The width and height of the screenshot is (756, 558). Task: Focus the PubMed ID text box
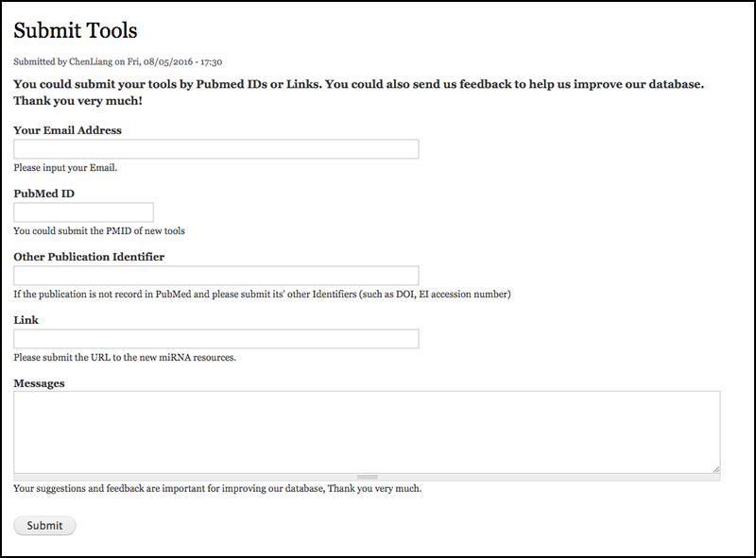pos(83,212)
